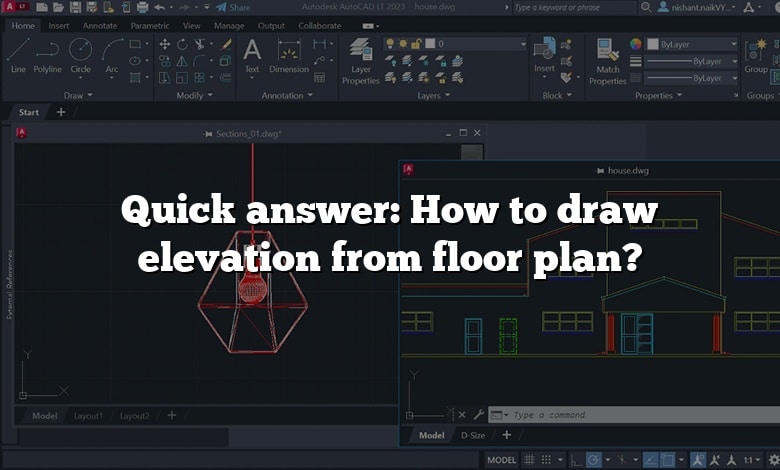Switch to the Annotate ribbon tab

[100, 25]
